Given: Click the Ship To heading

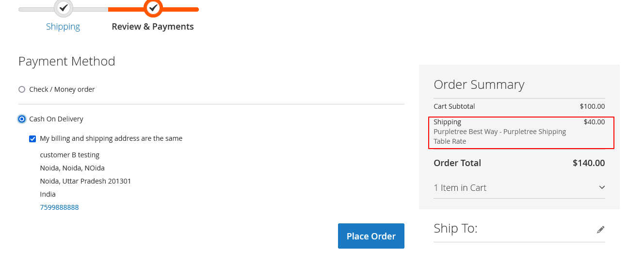Looking at the screenshot, I should [x=455, y=228].
